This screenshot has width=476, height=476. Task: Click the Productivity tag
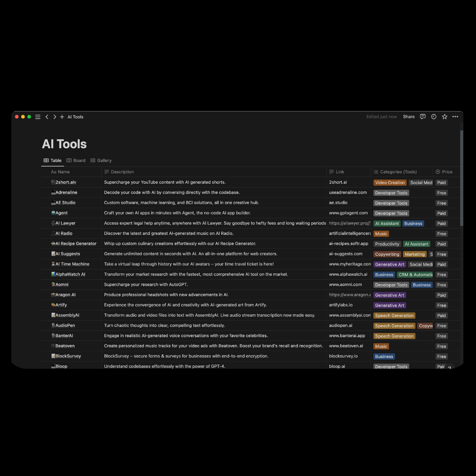coord(387,244)
